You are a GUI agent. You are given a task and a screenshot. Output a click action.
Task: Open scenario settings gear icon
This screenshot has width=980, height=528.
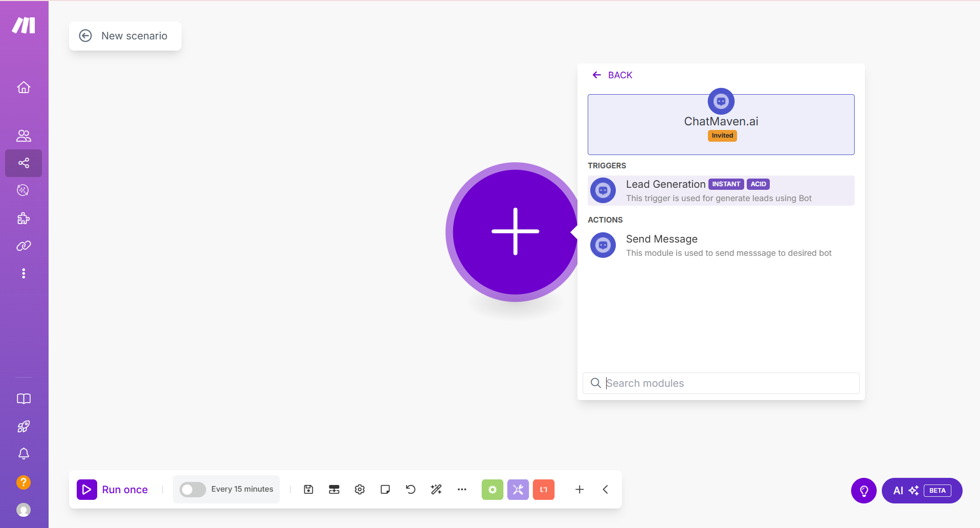[360, 490]
